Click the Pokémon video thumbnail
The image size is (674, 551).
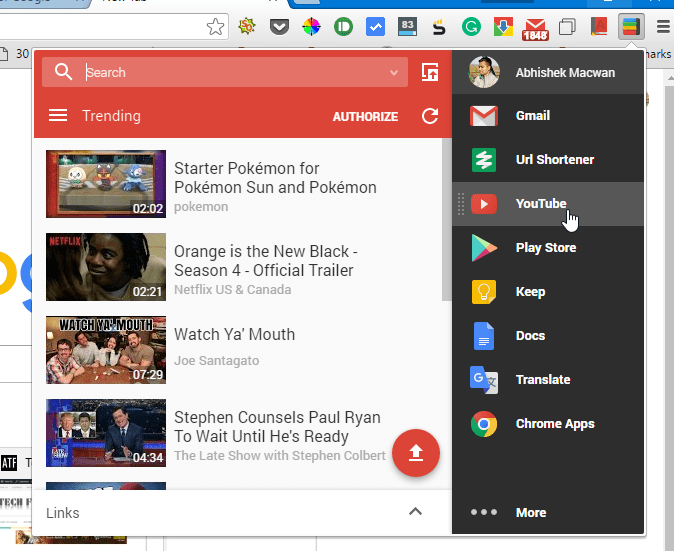(x=106, y=184)
